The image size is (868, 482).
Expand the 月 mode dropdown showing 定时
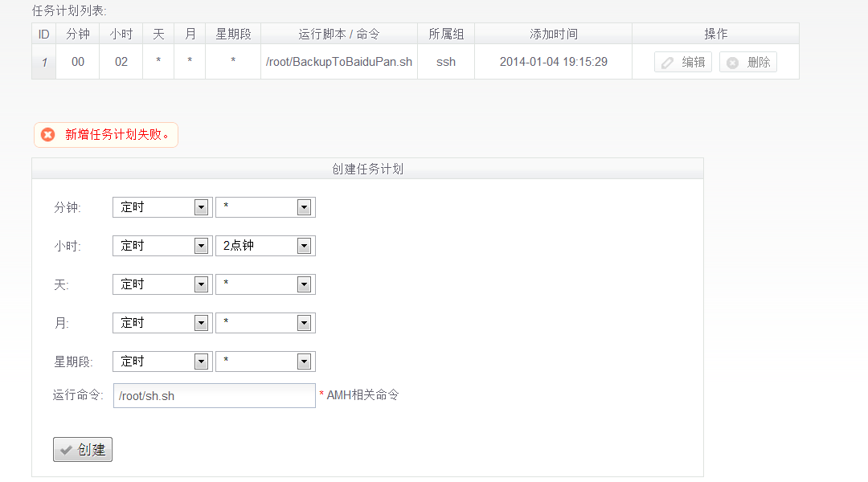click(162, 323)
